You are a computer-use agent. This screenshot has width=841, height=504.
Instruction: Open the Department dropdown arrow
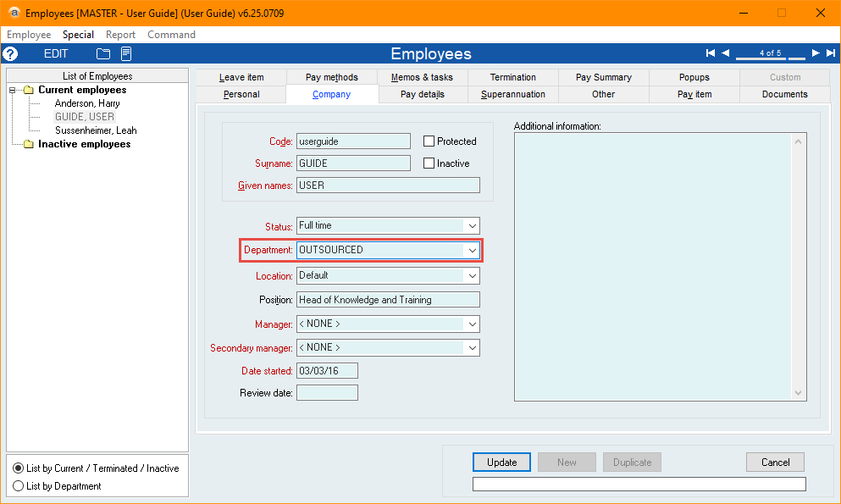[x=472, y=250]
